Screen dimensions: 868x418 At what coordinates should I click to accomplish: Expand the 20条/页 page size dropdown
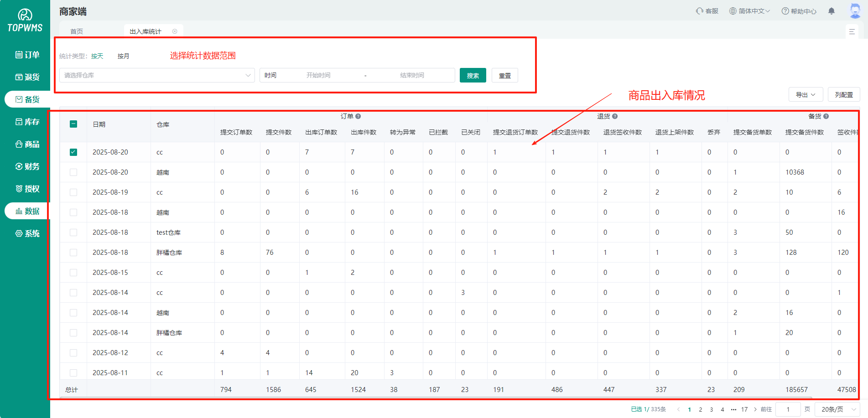pyautogui.click(x=838, y=409)
